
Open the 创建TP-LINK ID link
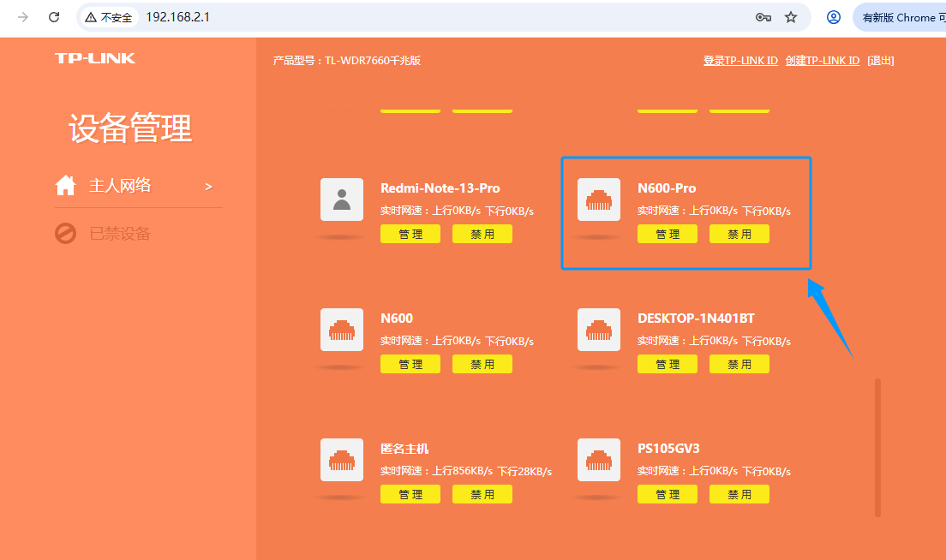point(822,61)
